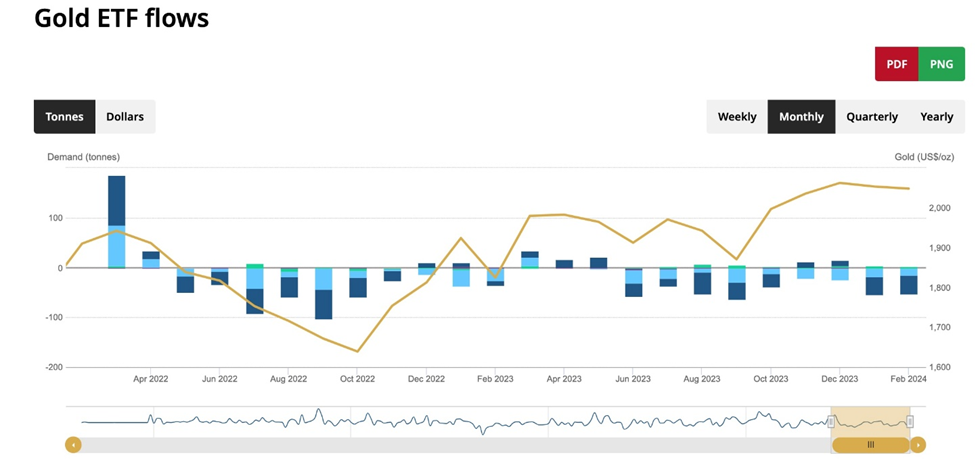Click the gold price line low near Oct 2022
This screenshot has width=980, height=466.
tap(357, 350)
